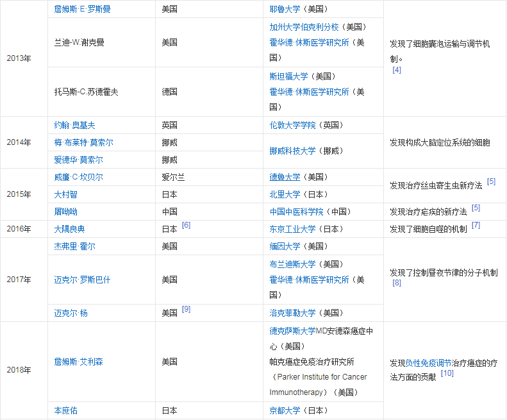
Task: Open the 霍华德·休斯医学研究所 link in the 兰迪-W.谢克曼 row
Action: coord(309,42)
